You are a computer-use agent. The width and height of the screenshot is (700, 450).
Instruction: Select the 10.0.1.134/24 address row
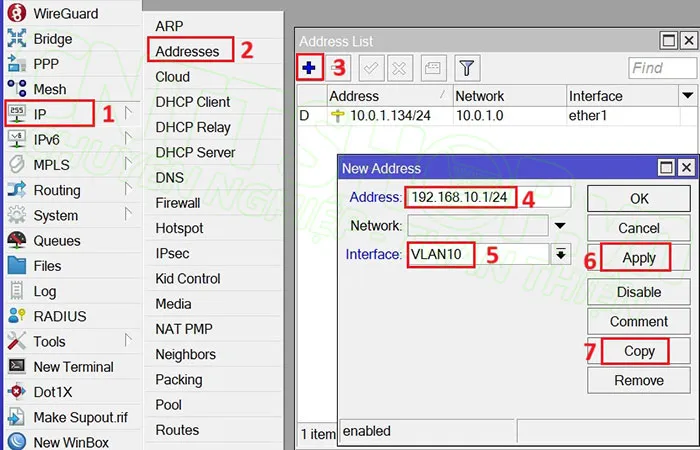tap(497, 116)
